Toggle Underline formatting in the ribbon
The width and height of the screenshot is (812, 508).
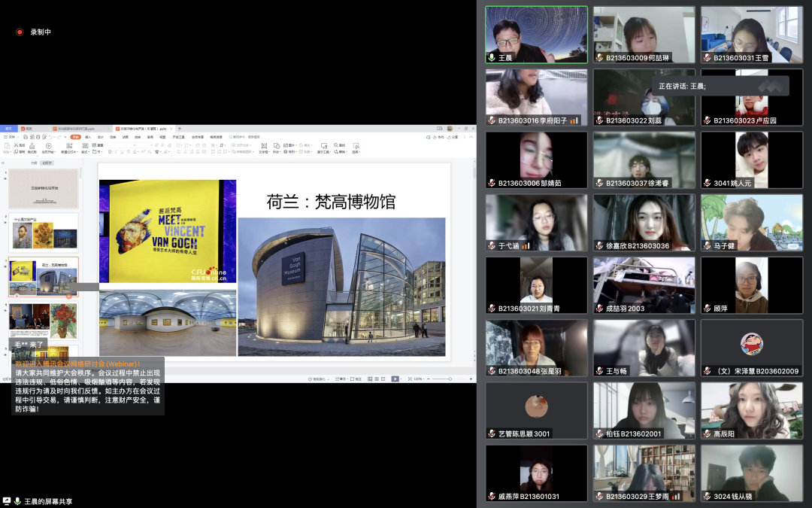click(x=123, y=151)
